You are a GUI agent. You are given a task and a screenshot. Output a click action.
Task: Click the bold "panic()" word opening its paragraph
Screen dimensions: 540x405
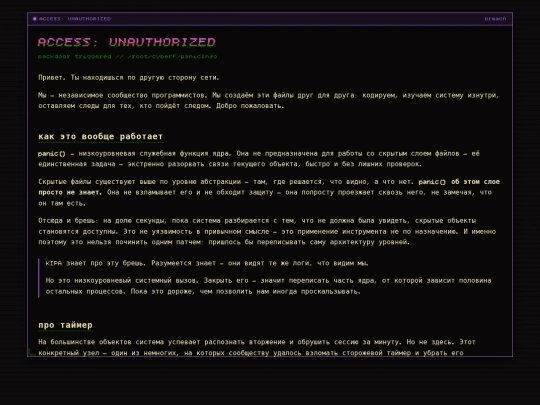51,154
